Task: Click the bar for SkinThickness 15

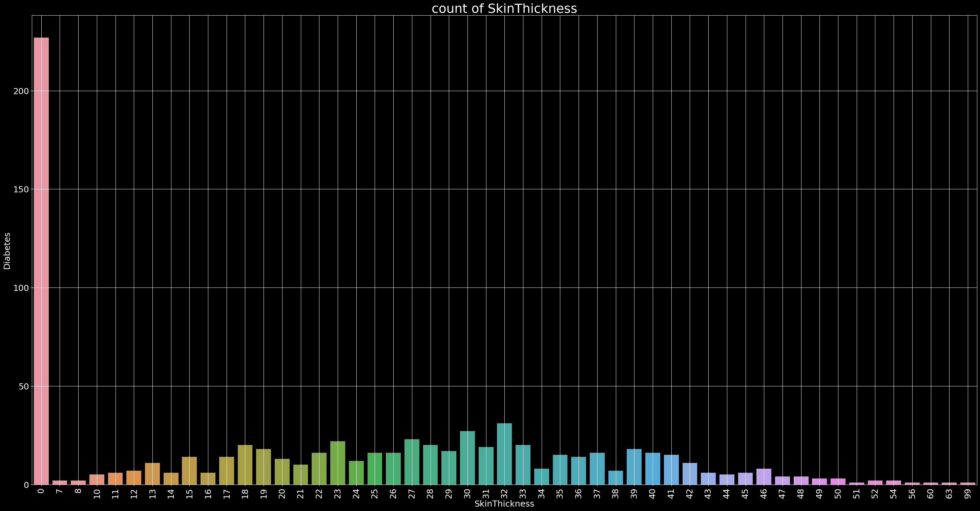Action: [189, 471]
